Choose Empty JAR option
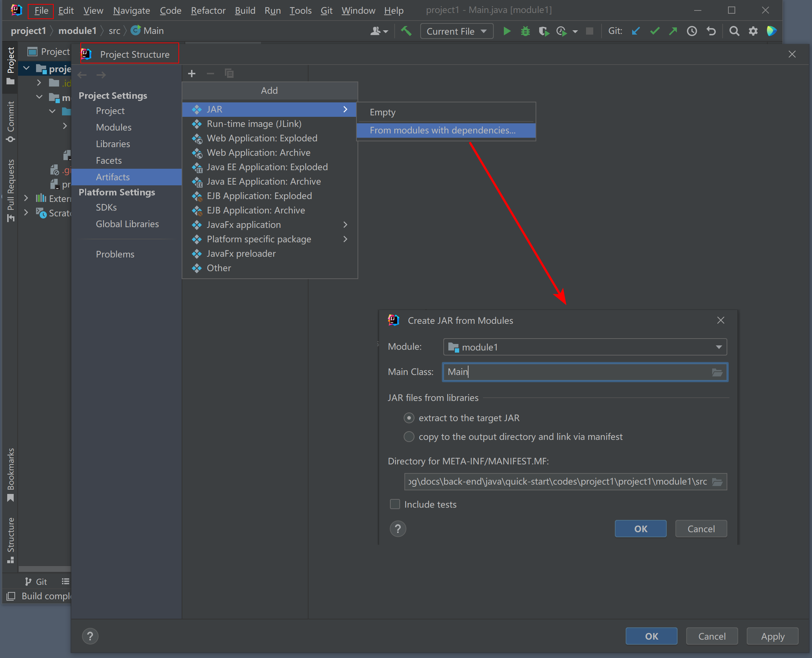The width and height of the screenshot is (812, 658). click(446, 112)
